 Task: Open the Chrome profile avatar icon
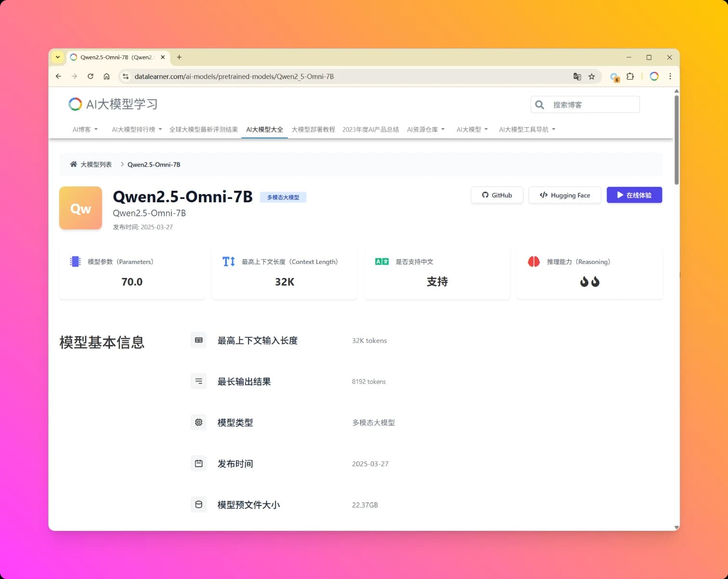coord(654,77)
